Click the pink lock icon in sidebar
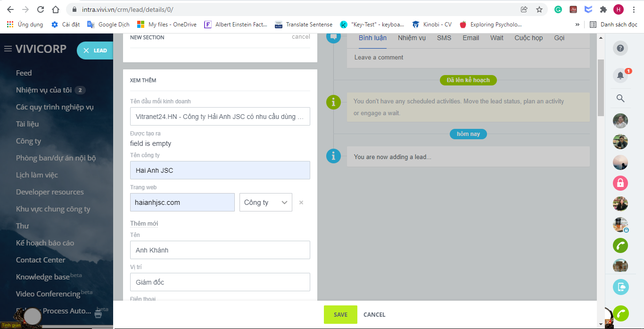644x329 pixels. tap(620, 183)
